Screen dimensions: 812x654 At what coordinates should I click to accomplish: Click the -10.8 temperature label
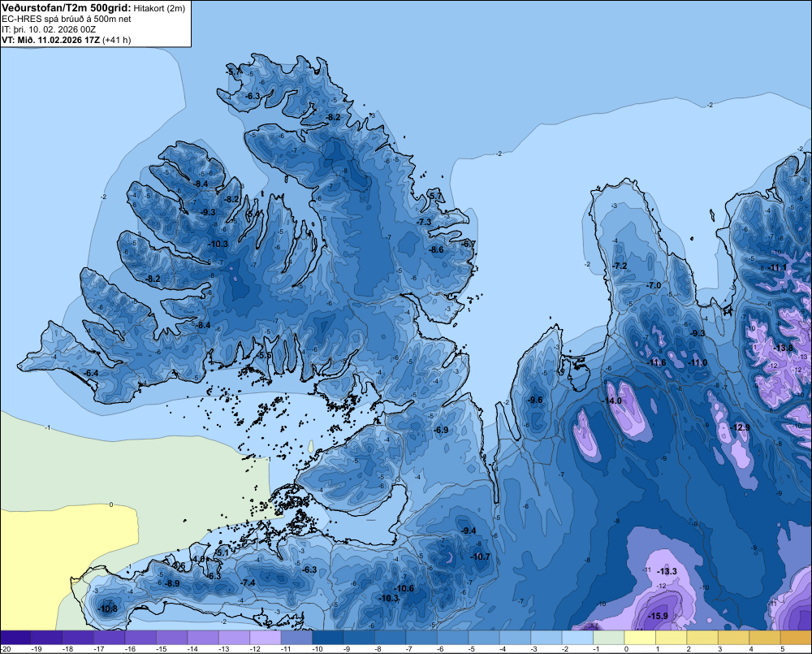tap(107, 609)
